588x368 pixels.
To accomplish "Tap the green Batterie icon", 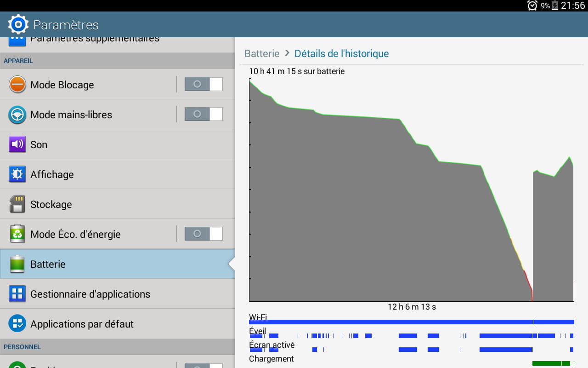I will point(17,264).
